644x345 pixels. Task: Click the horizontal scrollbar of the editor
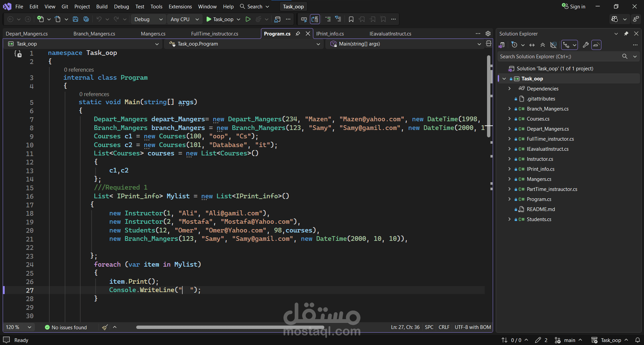coord(230,327)
